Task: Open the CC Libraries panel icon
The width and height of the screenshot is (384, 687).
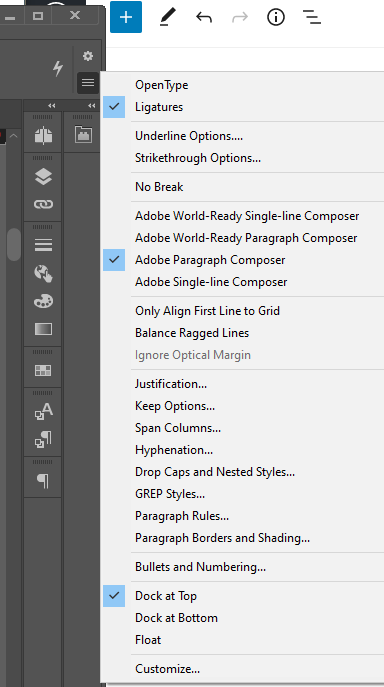Action: coord(83,134)
